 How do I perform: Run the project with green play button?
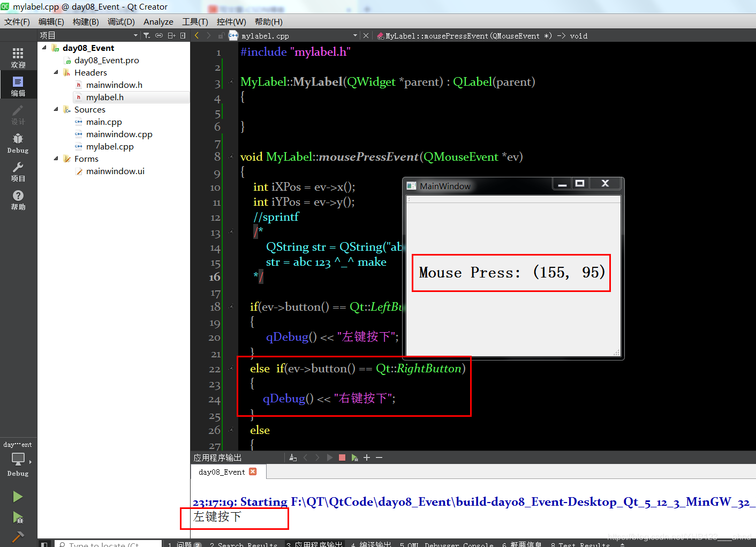click(18, 497)
